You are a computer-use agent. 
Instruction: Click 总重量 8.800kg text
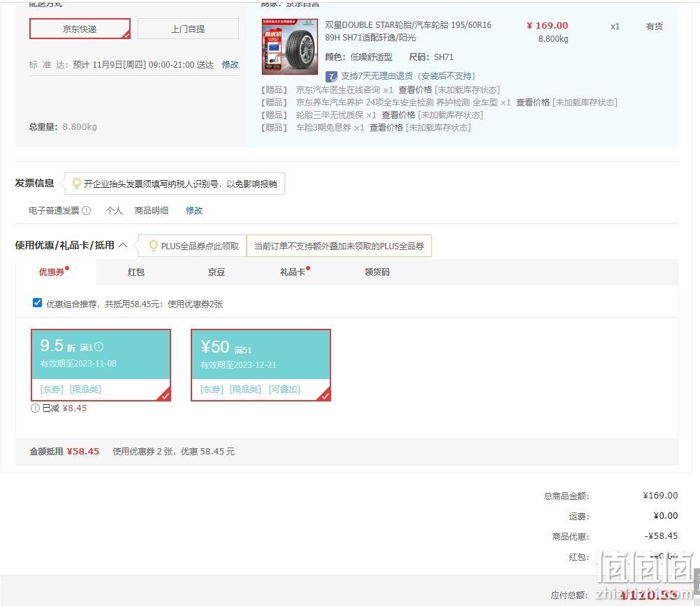pyautogui.click(x=63, y=127)
